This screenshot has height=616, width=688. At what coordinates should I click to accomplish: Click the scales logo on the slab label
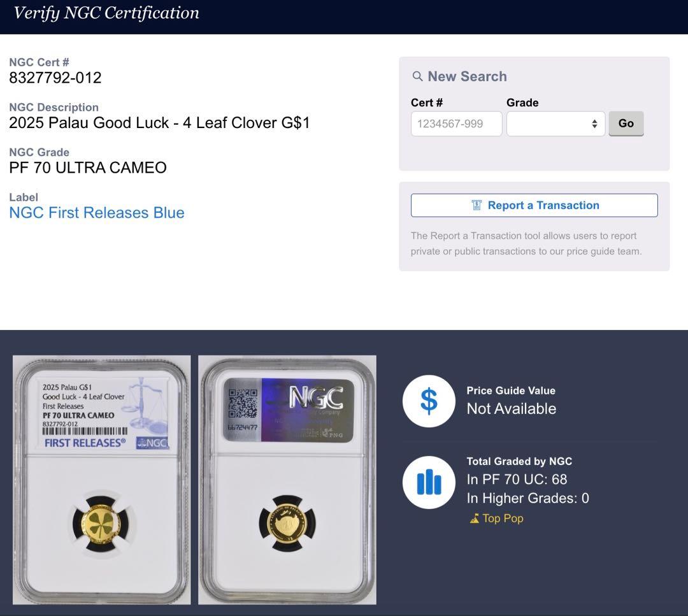[145, 403]
